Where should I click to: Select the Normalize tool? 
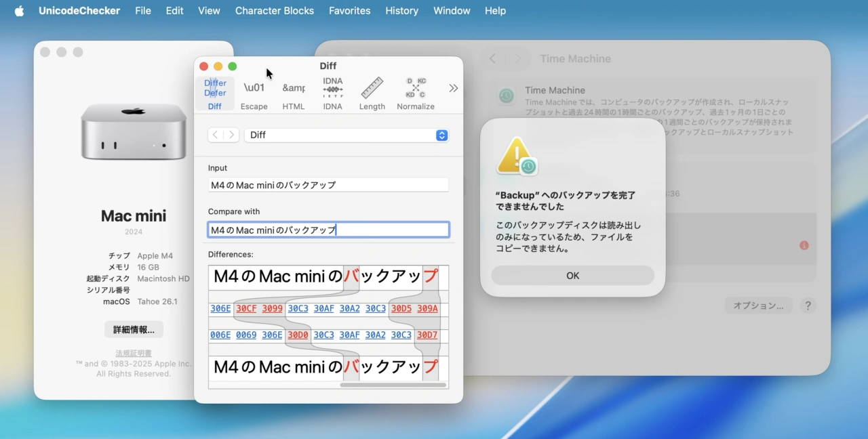(415, 93)
